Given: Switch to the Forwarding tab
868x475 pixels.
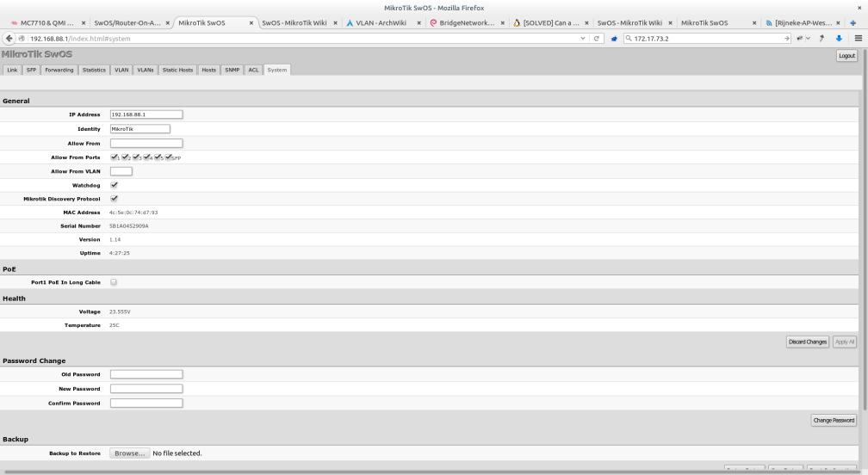Looking at the screenshot, I should pos(59,70).
